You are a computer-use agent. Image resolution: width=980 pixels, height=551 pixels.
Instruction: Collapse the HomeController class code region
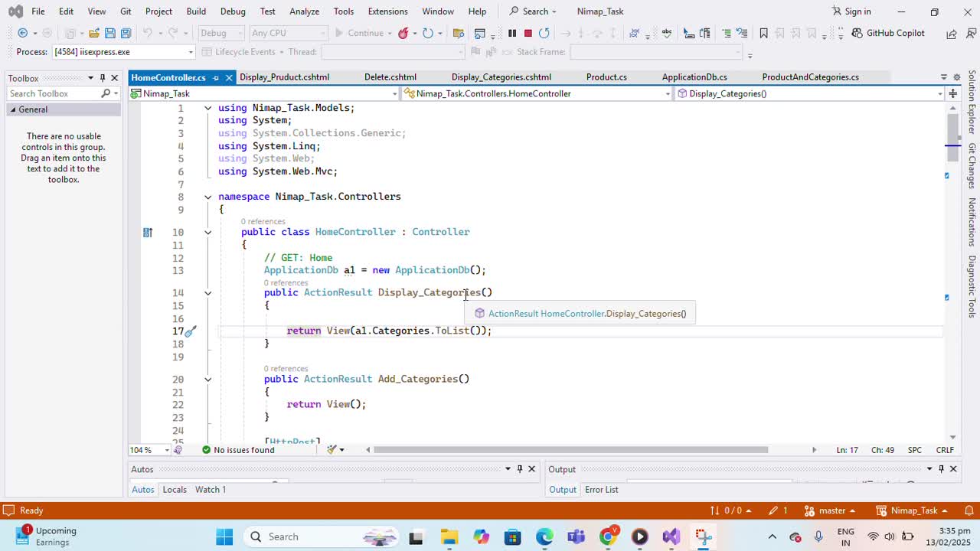[207, 232]
